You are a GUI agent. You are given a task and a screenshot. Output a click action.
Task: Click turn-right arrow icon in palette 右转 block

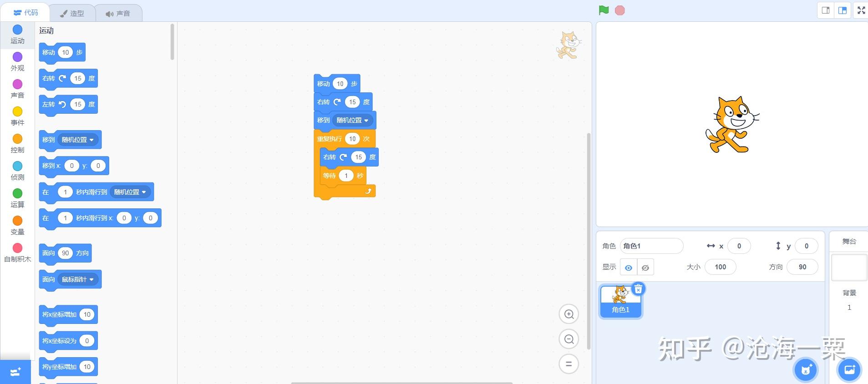click(x=62, y=78)
